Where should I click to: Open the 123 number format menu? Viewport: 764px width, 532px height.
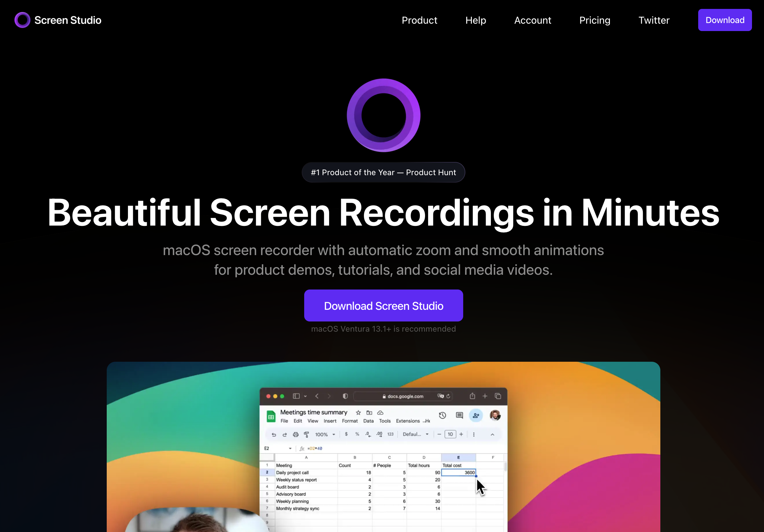click(390, 434)
